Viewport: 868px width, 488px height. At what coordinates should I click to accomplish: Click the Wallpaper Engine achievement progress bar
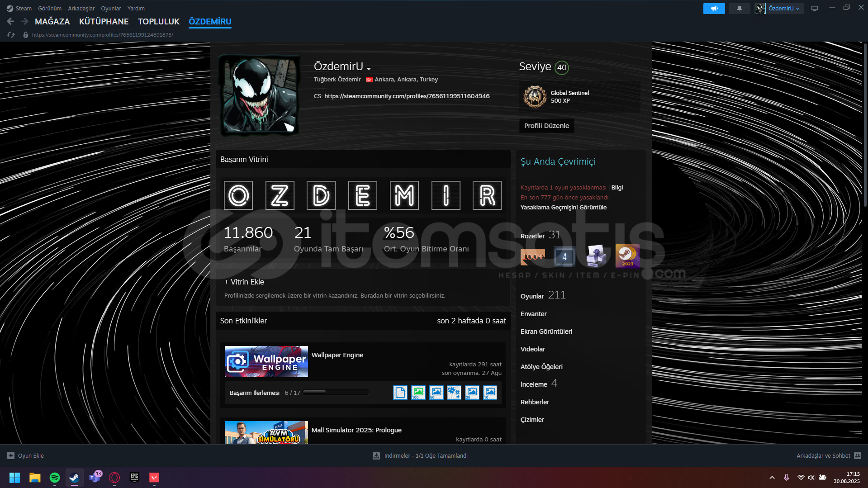(336, 392)
